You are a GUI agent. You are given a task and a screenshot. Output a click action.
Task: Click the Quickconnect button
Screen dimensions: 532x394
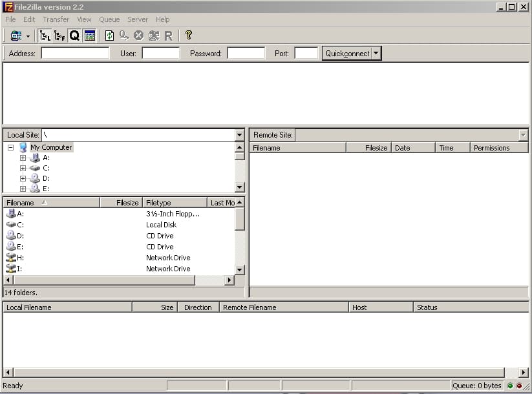(x=348, y=53)
